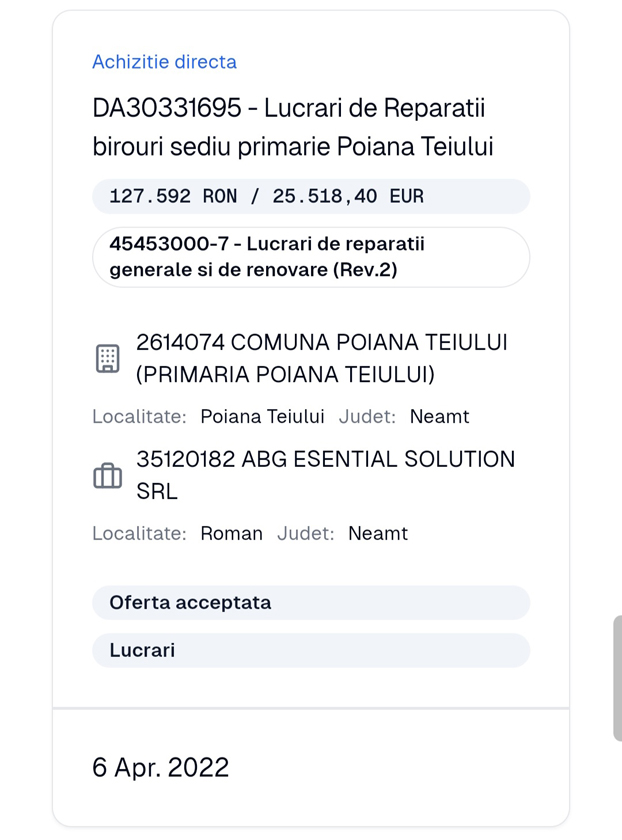
Task: Select Neamt county for ABG Esential Solution
Action: point(378,533)
